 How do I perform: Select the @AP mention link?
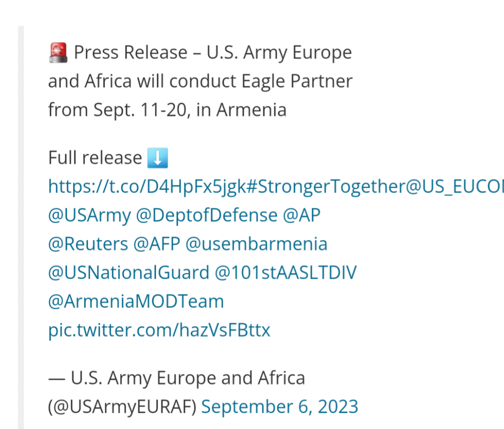tap(302, 215)
